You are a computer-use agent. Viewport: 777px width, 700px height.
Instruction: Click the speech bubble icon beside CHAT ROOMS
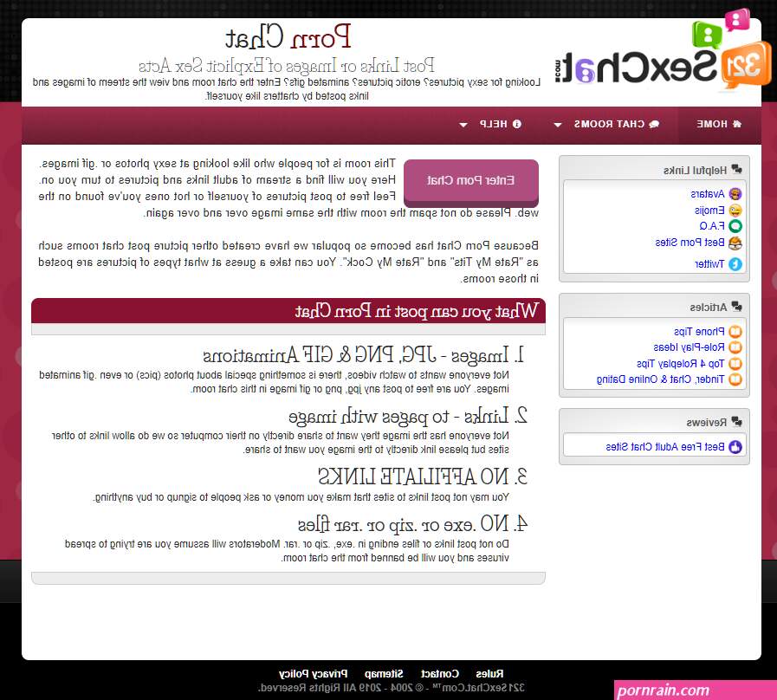(654, 124)
